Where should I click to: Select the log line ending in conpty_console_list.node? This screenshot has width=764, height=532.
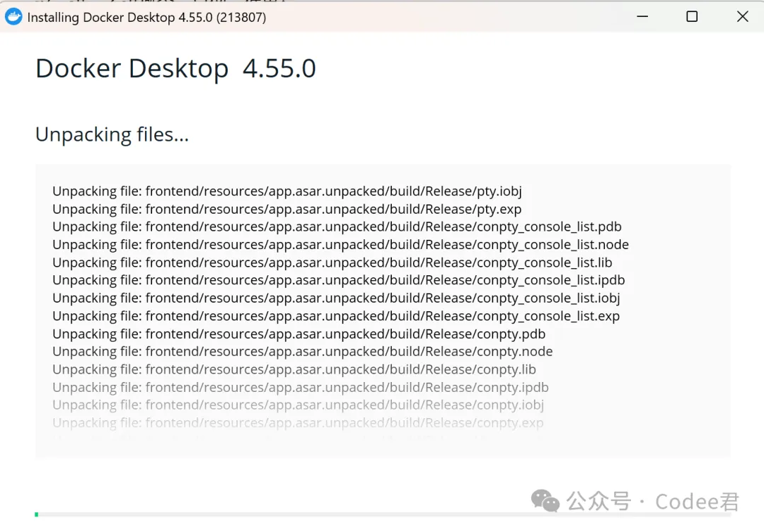(x=340, y=245)
